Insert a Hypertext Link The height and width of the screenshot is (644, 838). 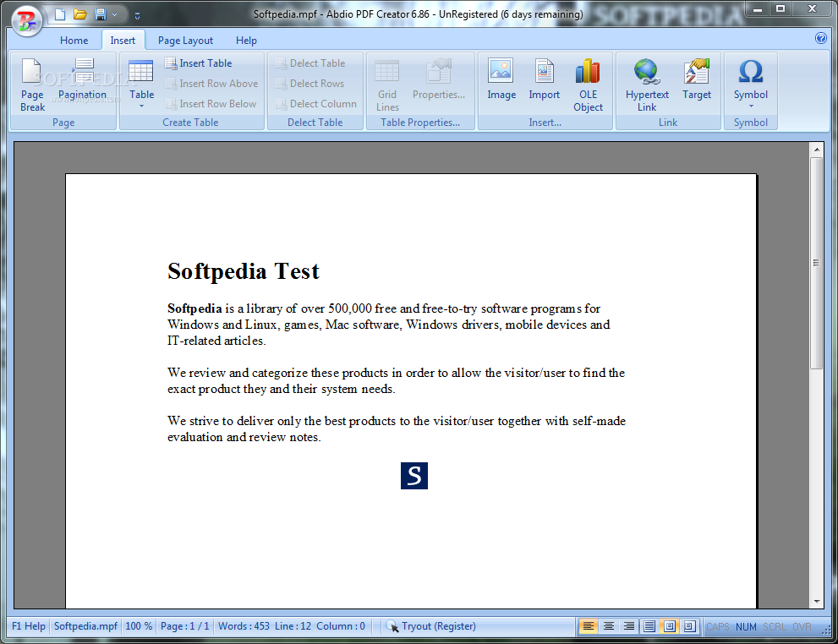(647, 85)
